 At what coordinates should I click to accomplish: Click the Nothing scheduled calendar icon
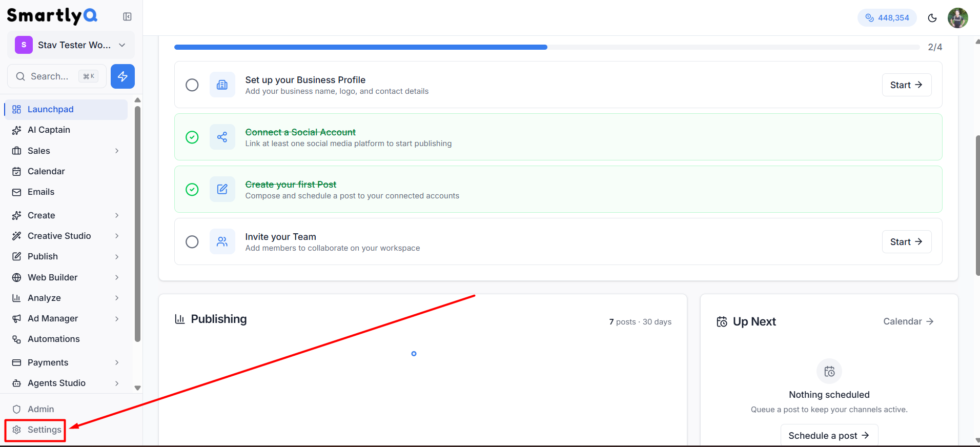pyautogui.click(x=829, y=372)
